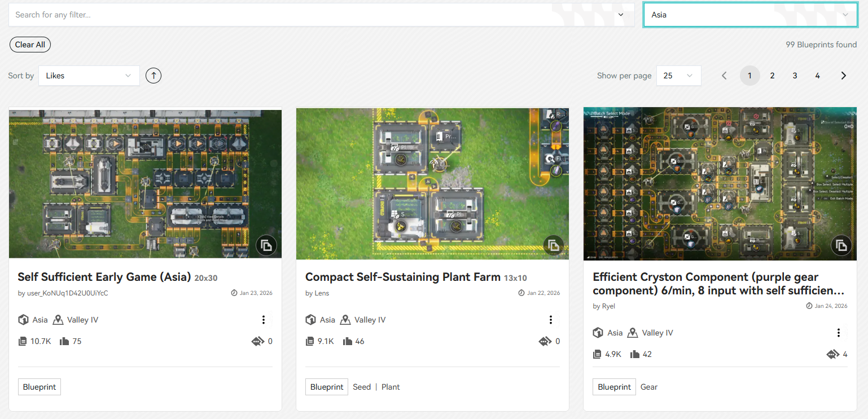The image size is (868, 419).
Task: Open more options for Self Sufficient Early Game
Action: (264, 320)
